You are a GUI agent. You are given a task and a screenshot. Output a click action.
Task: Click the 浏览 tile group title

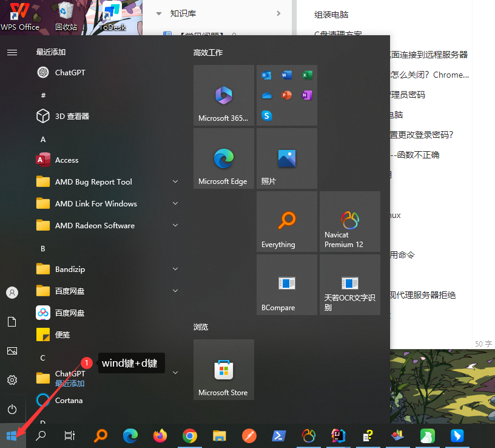(201, 327)
